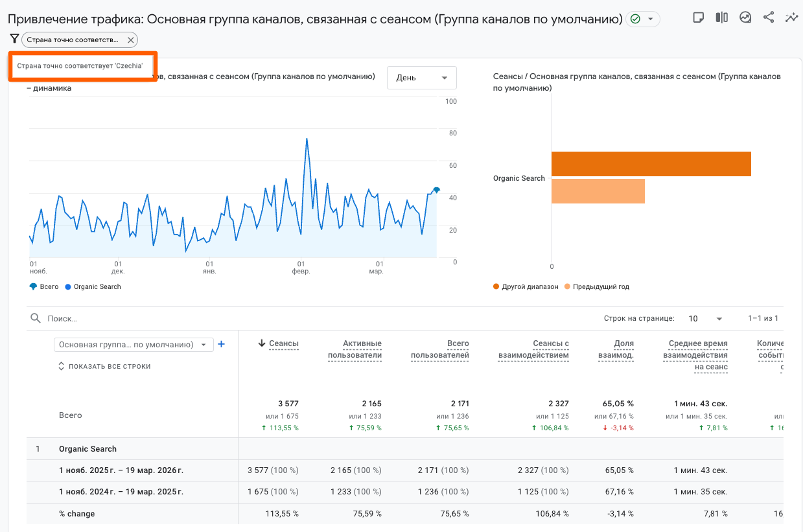Expand 'ПОКАЗАТЬ ВСЕ СТРОКИ'
The image size is (803, 532).
point(104,366)
